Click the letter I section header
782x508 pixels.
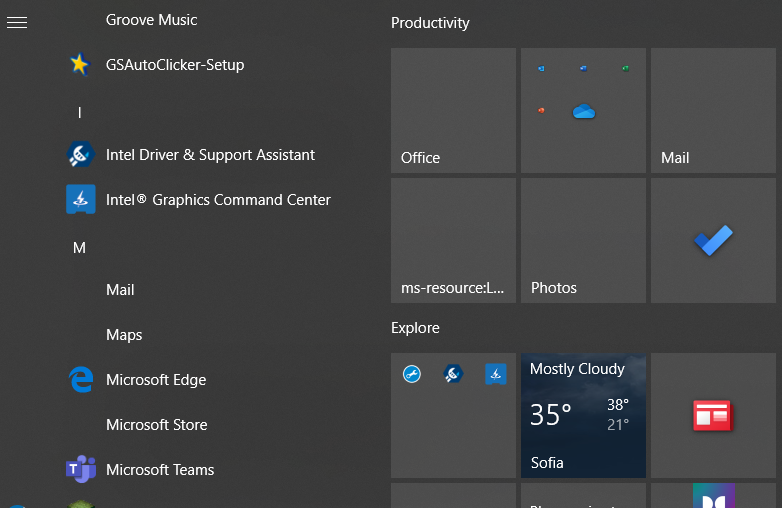click(79, 113)
